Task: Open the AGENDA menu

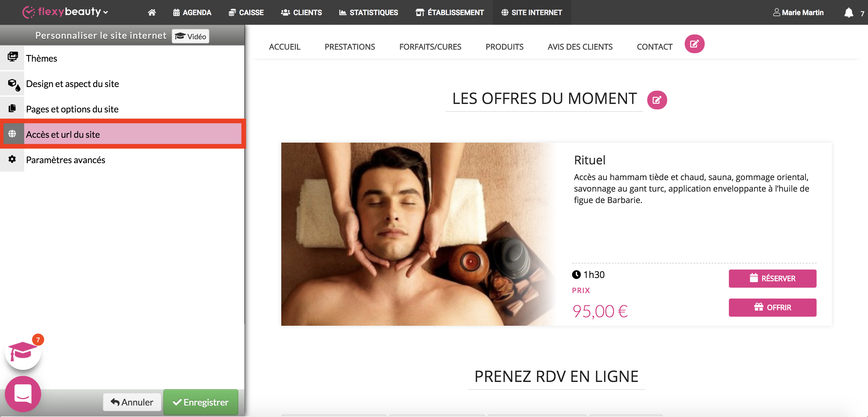Action: click(x=192, y=12)
